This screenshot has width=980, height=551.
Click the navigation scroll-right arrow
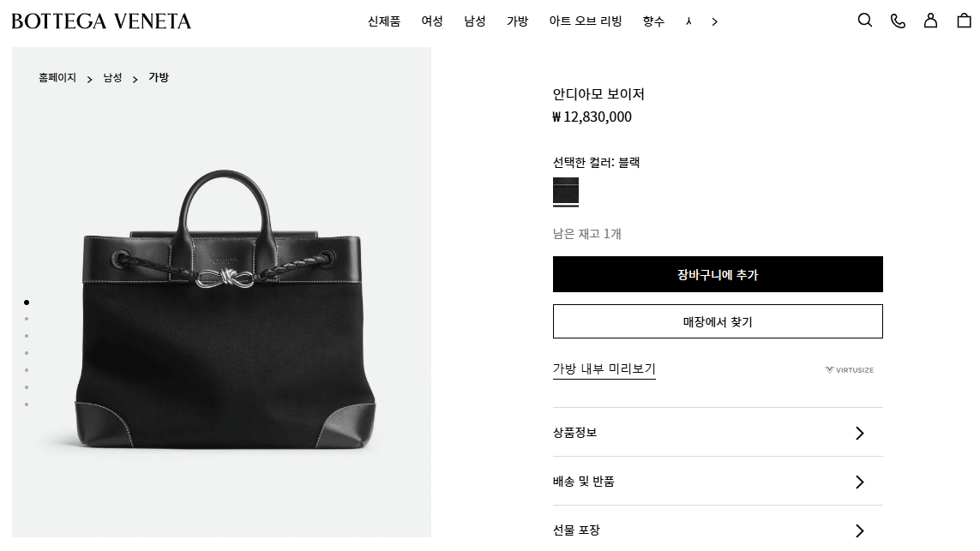(x=714, y=22)
